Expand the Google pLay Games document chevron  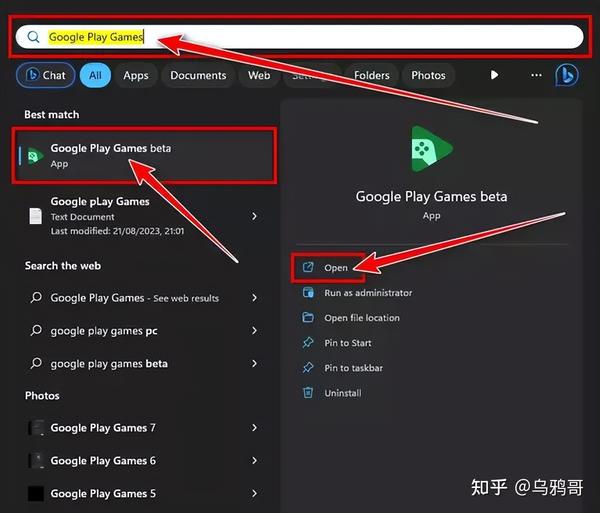tap(254, 216)
